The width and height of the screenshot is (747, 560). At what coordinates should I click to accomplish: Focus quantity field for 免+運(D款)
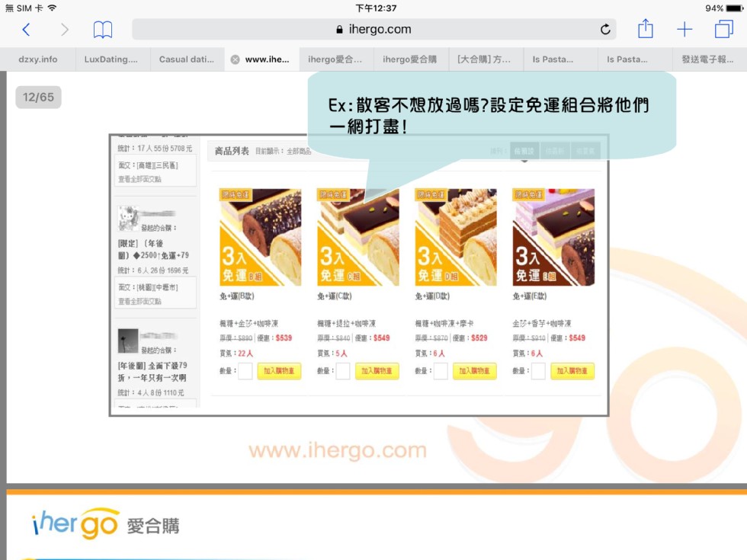click(441, 371)
